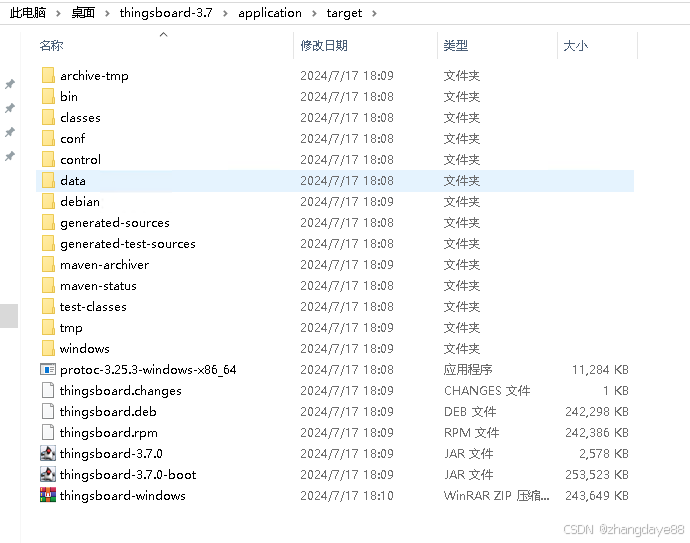Select the thingsboard.changes file icon
The image size is (690, 543).
click(48, 390)
